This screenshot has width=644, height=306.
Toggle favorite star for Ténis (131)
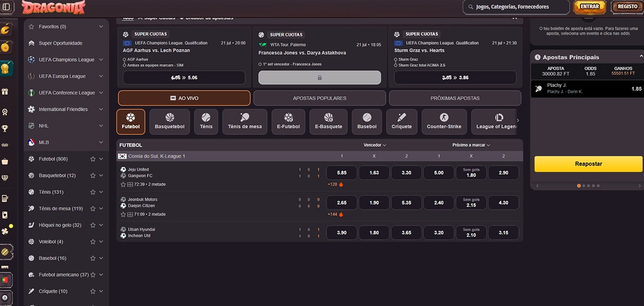[93, 192]
